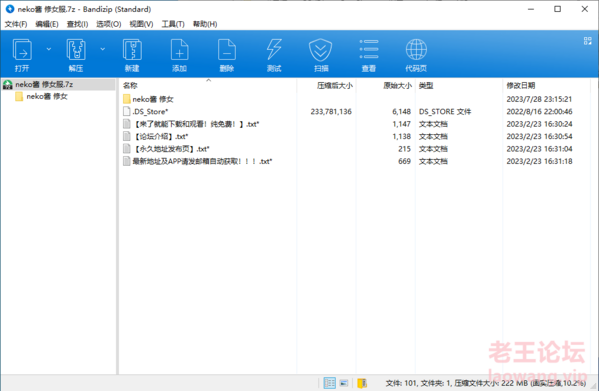Click the date 2023/7/28 23:15:21 cell

tap(539, 99)
